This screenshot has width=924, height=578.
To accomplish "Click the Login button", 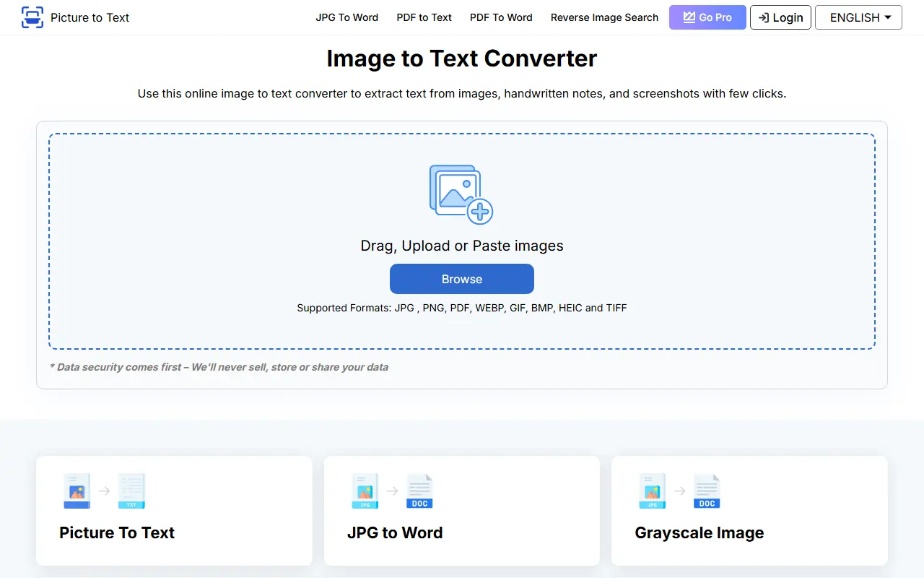I will coord(780,17).
